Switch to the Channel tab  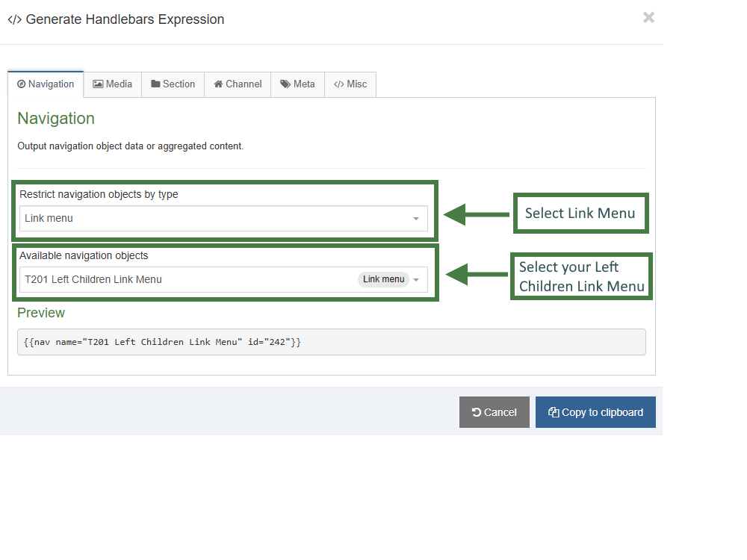point(238,84)
